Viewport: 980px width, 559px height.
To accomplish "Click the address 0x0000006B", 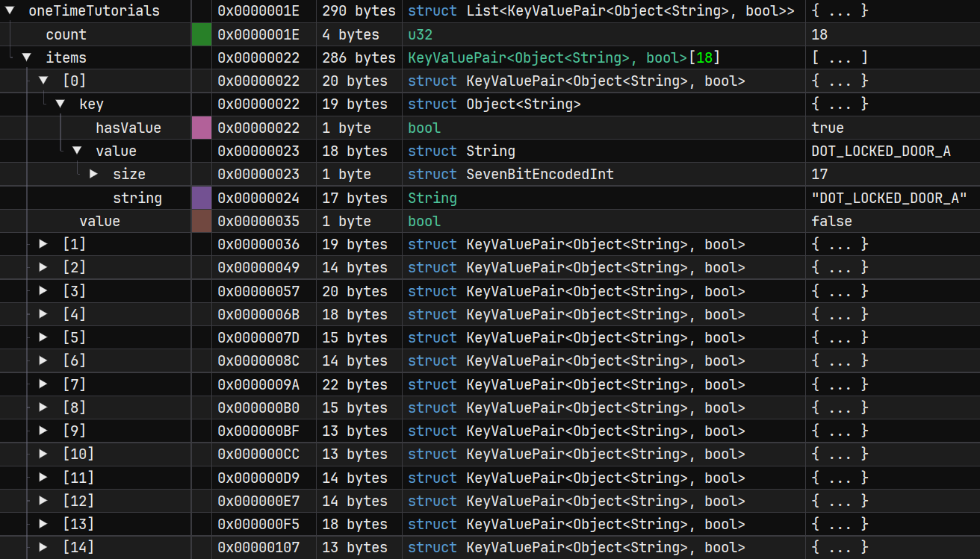I will [258, 314].
